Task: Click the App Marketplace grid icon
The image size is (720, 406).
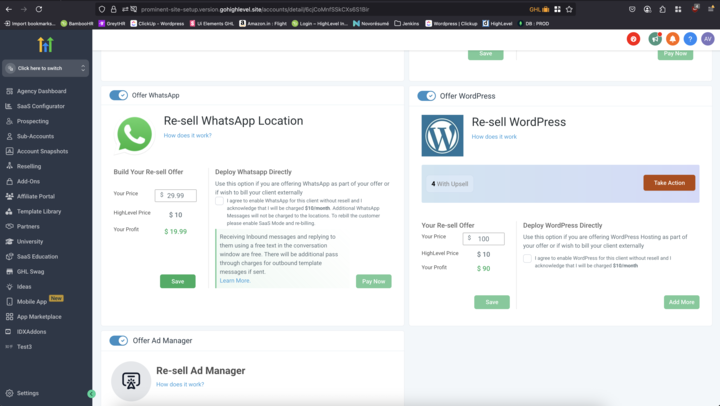Action: (x=9, y=316)
